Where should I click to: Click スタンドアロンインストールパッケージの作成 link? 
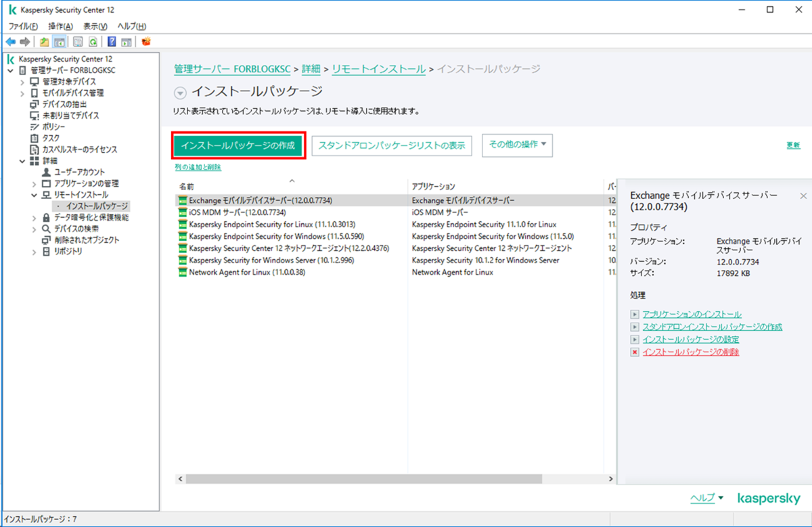coord(712,327)
